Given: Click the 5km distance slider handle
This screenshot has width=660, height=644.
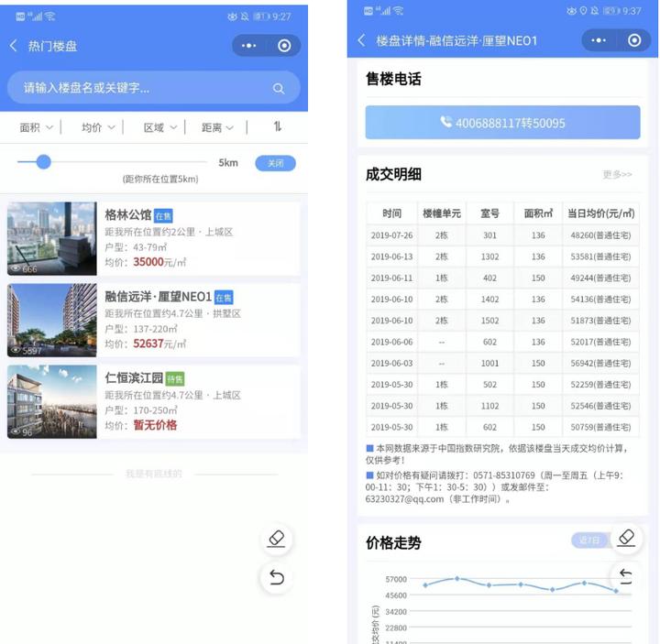Looking at the screenshot, I should click(x=43, y=162).
